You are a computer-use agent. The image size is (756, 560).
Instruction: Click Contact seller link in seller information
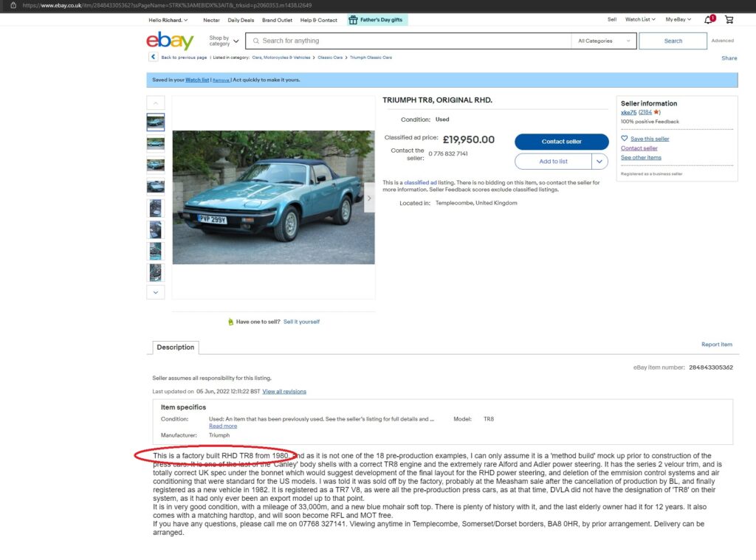point(639,148)
